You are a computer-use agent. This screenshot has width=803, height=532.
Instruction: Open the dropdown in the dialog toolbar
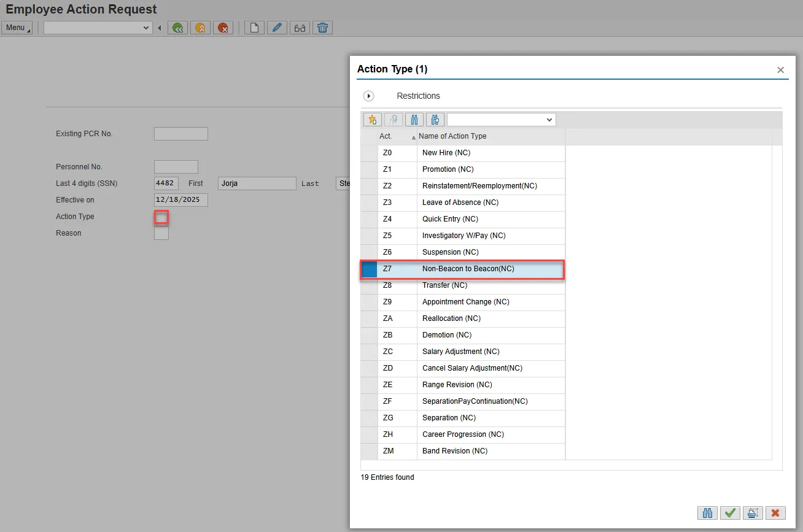pos(549,120)
